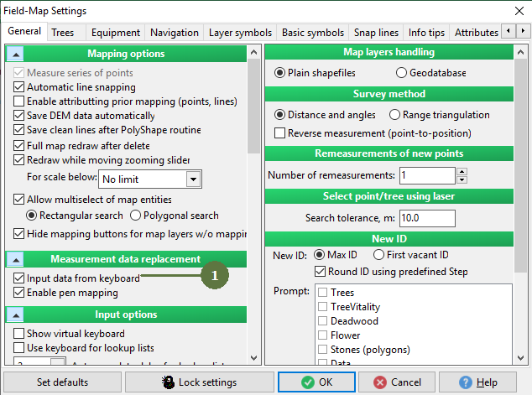This screenshot has width=532, height=395.
Task: Check Flower in Prompt list
Action: [x=323, y=335]
